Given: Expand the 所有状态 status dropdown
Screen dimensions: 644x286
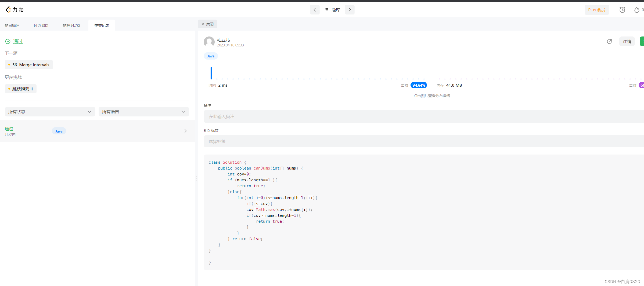Looking at the screenshot, I should [50, 112].
